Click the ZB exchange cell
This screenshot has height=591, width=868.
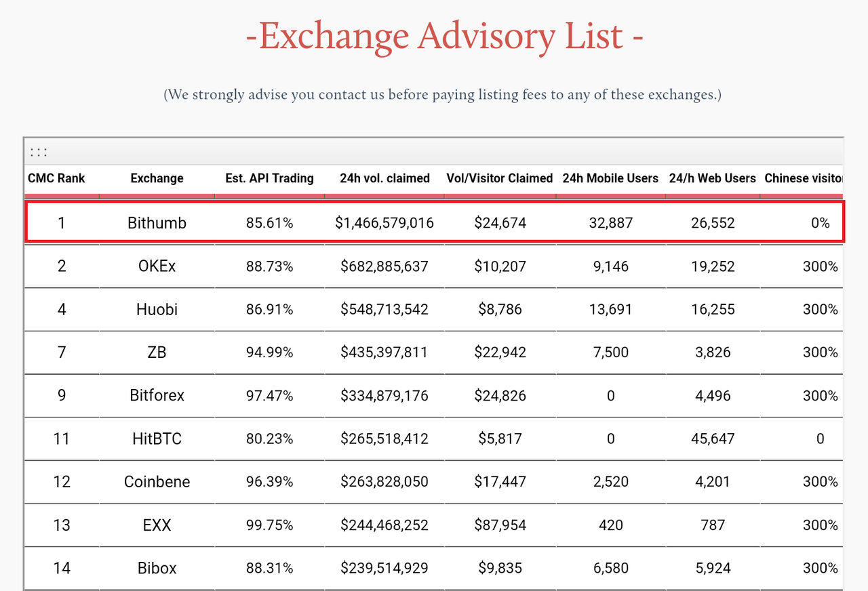[157, 352]
